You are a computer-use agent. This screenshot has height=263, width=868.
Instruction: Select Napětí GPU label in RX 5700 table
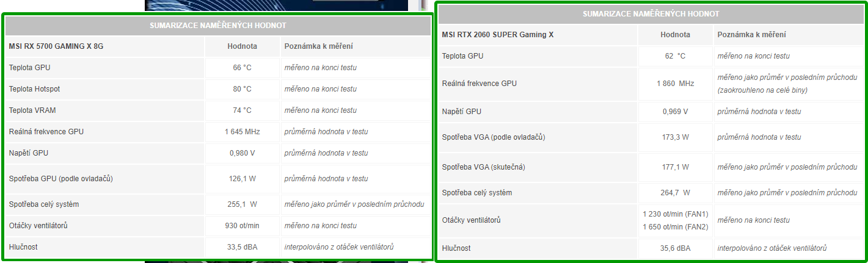pyautogui.click(x=28, y=153)
